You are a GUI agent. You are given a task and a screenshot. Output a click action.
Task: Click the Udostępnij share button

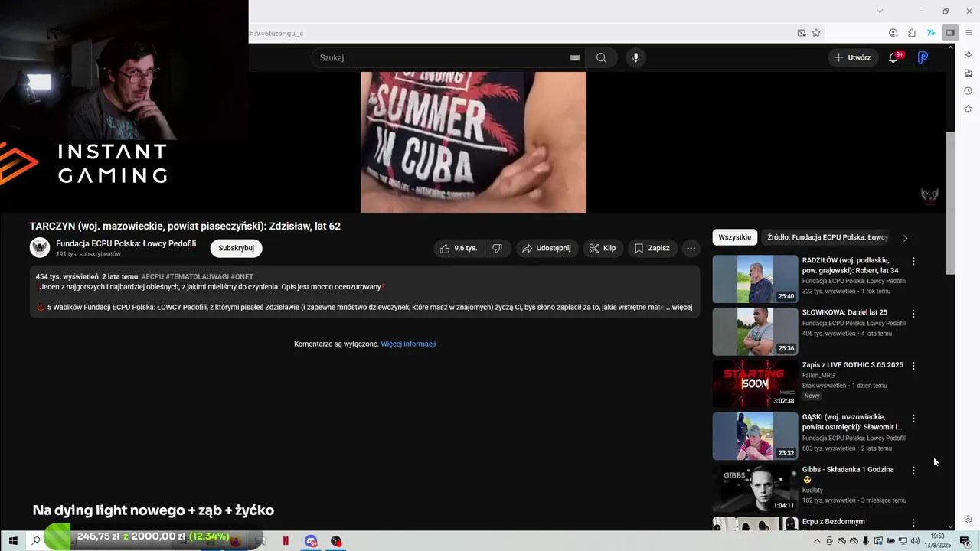pos(547,248)
